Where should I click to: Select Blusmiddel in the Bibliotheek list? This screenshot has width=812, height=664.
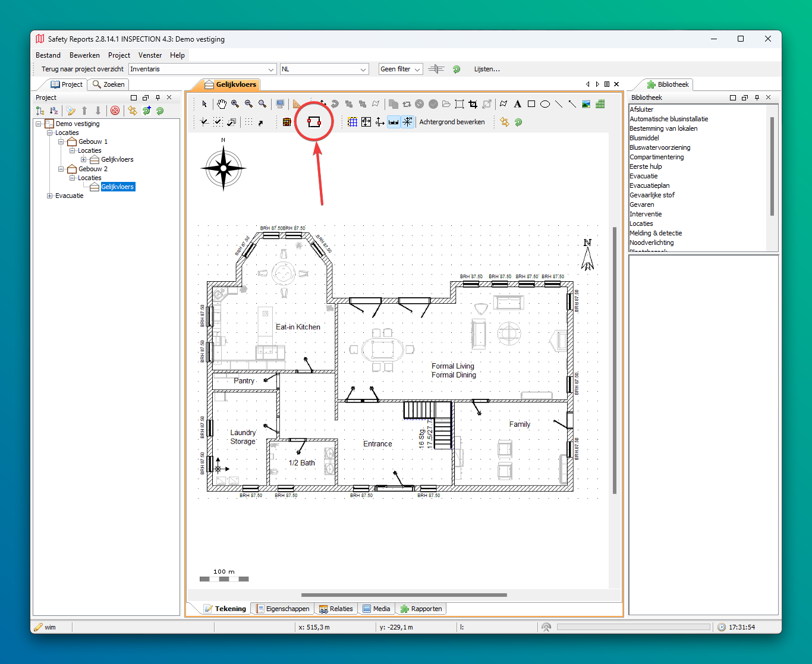click(644, 138)
